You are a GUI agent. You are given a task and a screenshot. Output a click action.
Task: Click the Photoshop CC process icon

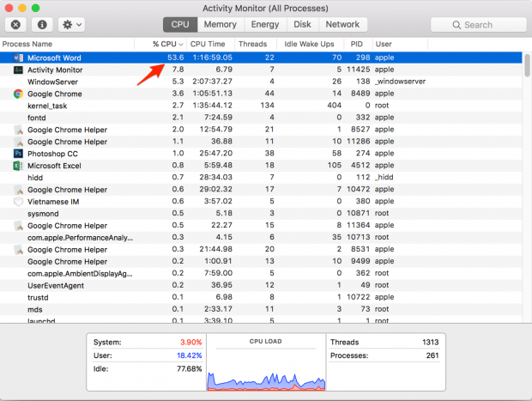tap(18, 154)
